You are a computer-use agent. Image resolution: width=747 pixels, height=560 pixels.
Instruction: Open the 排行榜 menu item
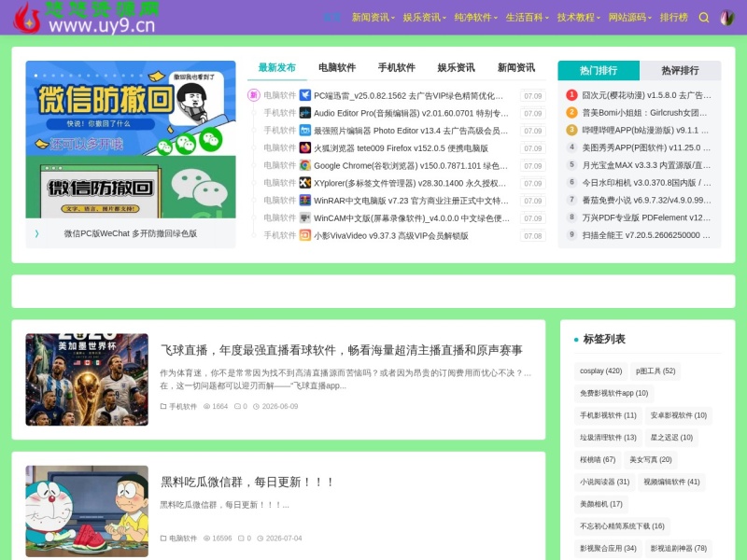tap(673, 18)
